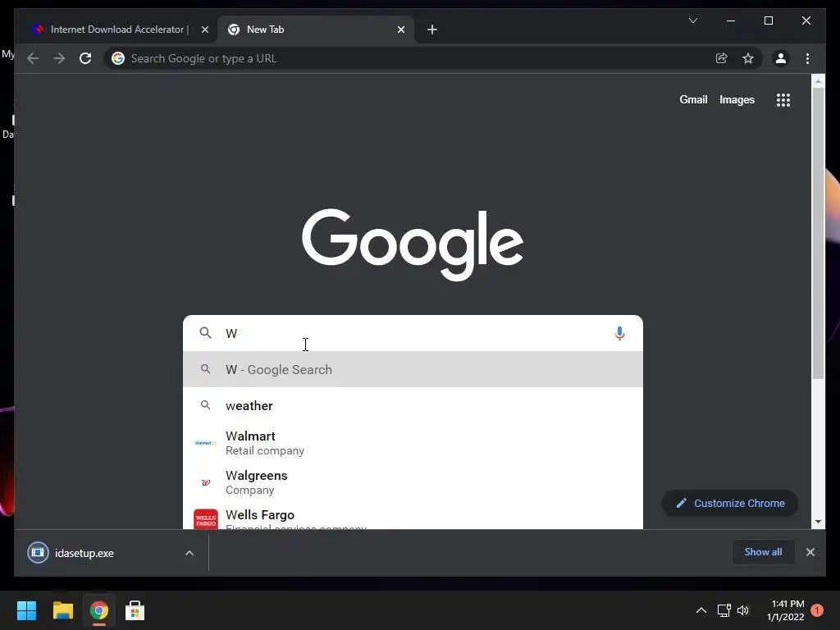840x630 pixels.
Task: Open the tab search dropdown arrow
Action: point(692,21)
